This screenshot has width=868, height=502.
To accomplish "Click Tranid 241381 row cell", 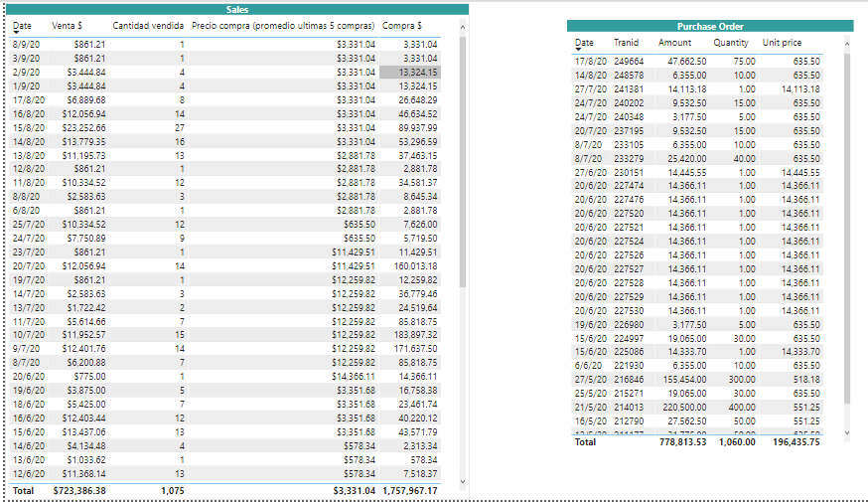I will pos(629,88).
